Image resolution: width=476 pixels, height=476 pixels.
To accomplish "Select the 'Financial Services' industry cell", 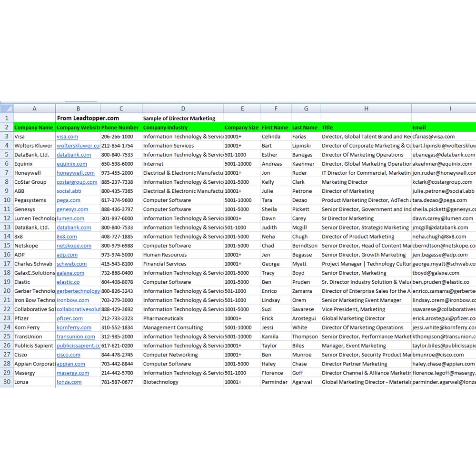I will pos(183,264).
